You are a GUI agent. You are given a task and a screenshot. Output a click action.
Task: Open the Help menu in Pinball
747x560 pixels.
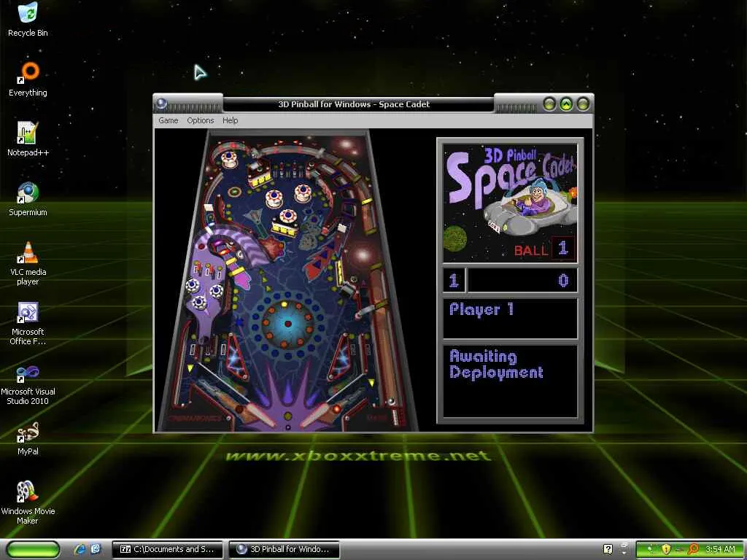pos(230,120)
